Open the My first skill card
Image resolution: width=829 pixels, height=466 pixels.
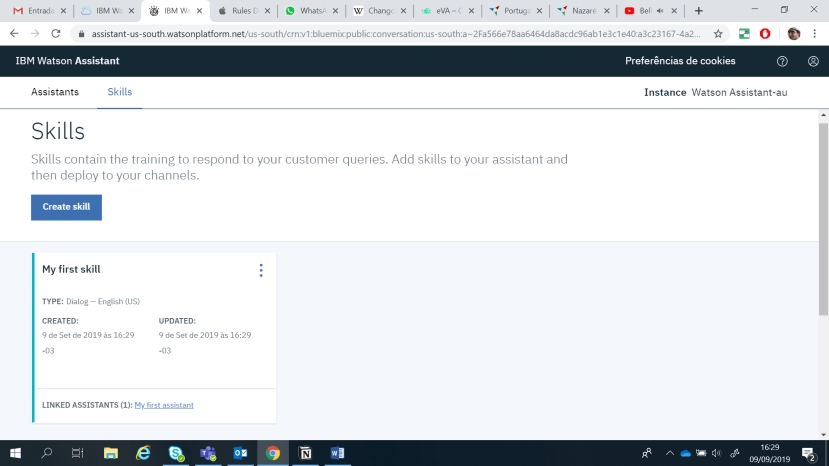tap(71, 269)
